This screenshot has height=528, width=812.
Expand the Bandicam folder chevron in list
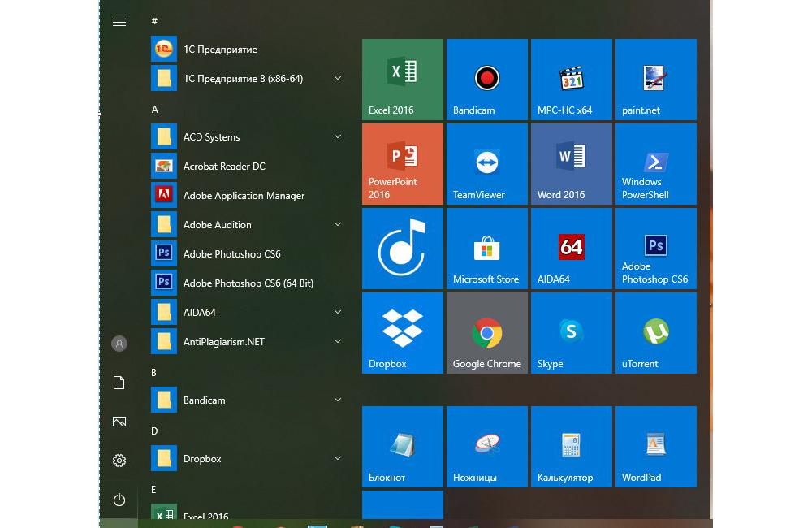point(338,400)
